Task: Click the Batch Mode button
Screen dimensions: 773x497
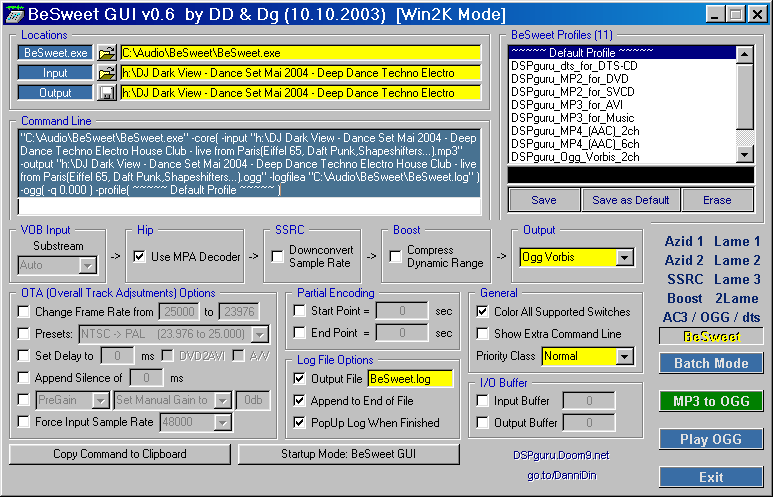Action: 711,363
